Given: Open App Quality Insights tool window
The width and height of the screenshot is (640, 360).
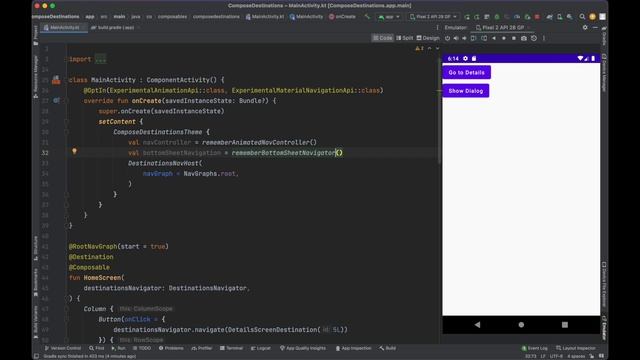Looking at the screenshot, I should [303, 348].
